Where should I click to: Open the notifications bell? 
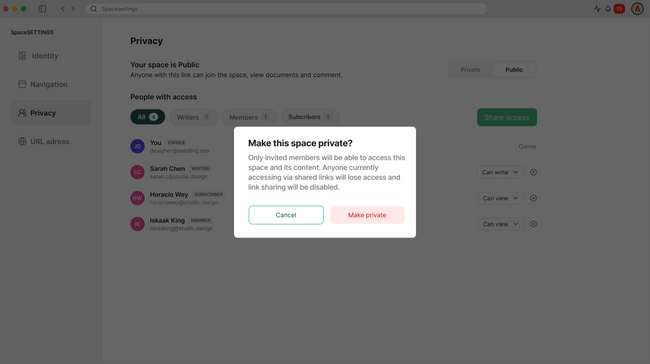click(608, 9)
